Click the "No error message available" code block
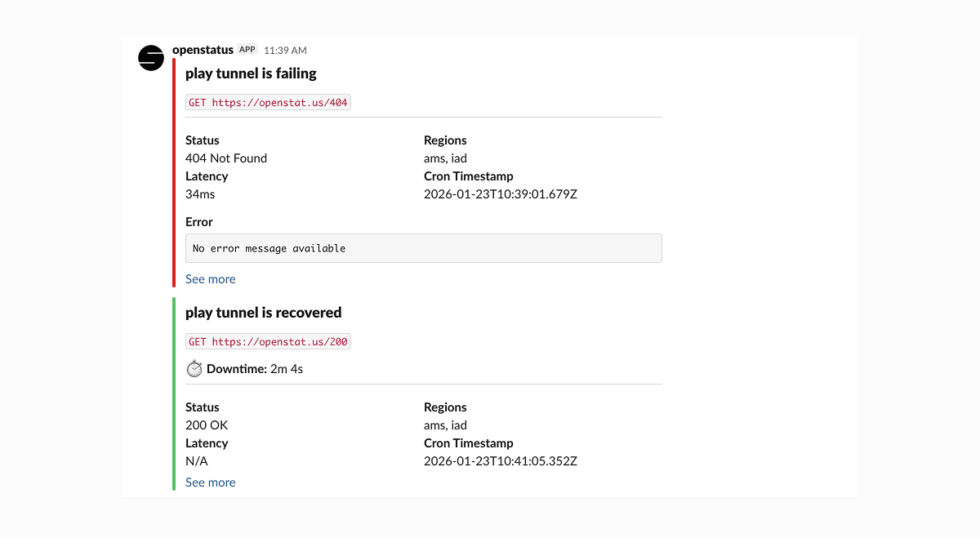Viewport: 980px width, 538px height. pos(423,248)
